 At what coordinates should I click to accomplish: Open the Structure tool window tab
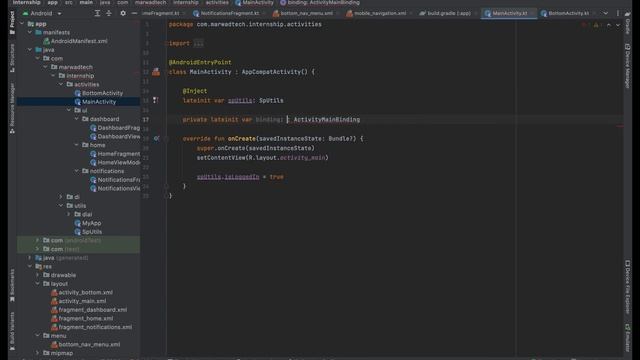pos(12,58)
